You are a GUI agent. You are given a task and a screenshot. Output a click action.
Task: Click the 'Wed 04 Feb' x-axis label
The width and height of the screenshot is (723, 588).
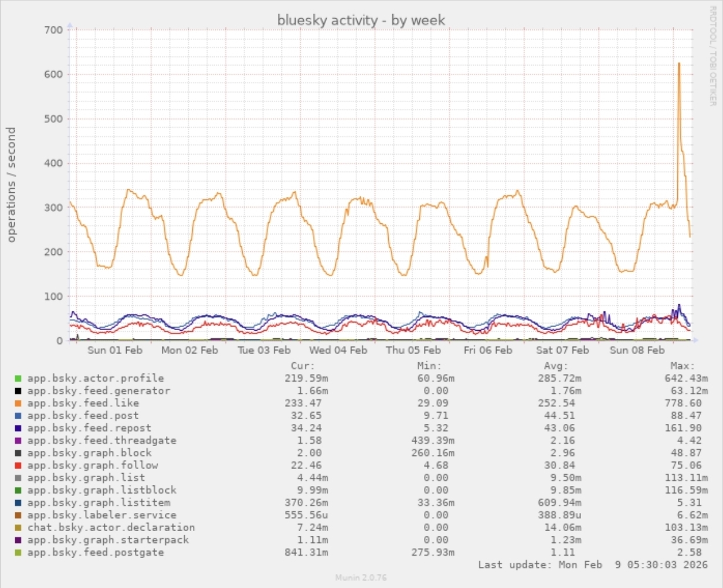[x=338, y=351]
